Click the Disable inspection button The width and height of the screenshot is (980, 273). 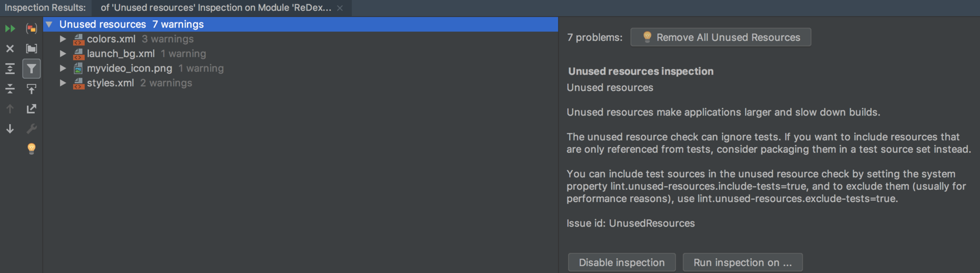click(x=621, y=262)
